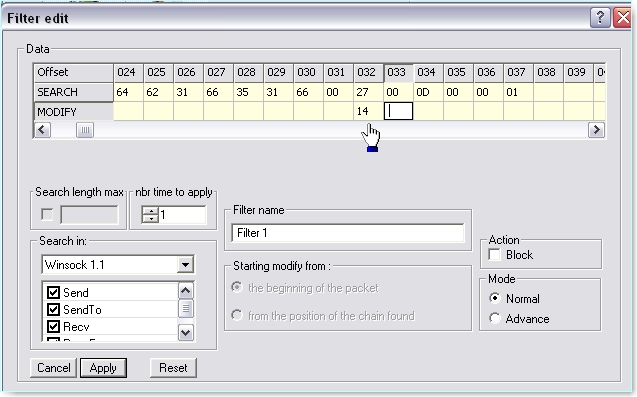Click SEARCH cell at offset 025 showing 62
637x397 pixels.
[158, 92]
